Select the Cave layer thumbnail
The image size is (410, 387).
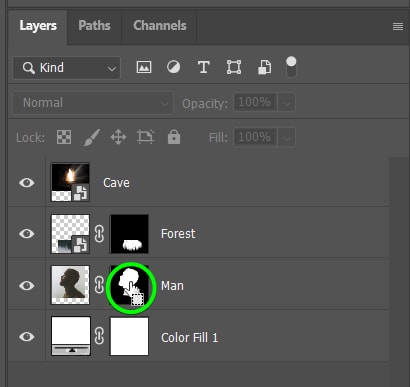70,182
